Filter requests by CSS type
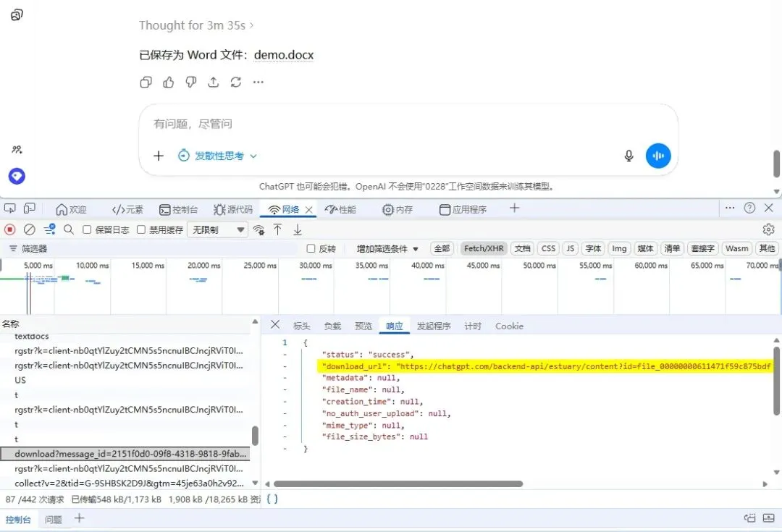782x532 pixels. 548,248
